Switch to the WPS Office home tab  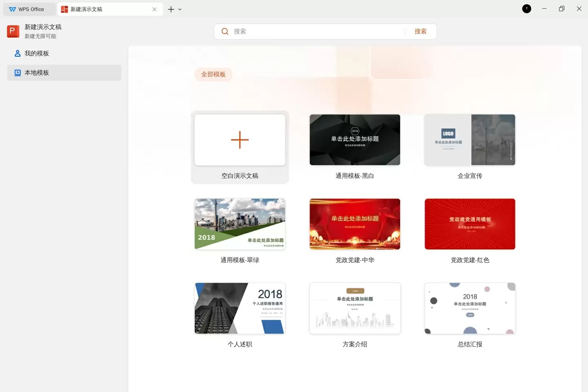[29, 9]
